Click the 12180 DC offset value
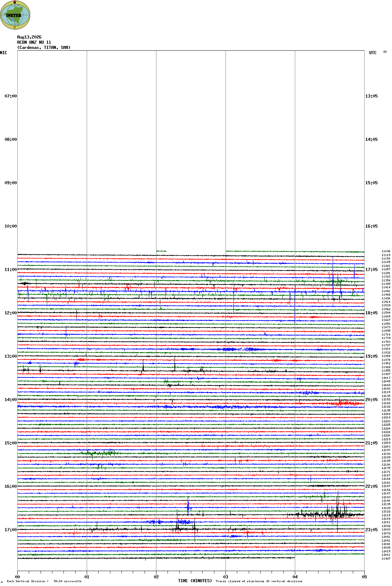 pos(386,465)
